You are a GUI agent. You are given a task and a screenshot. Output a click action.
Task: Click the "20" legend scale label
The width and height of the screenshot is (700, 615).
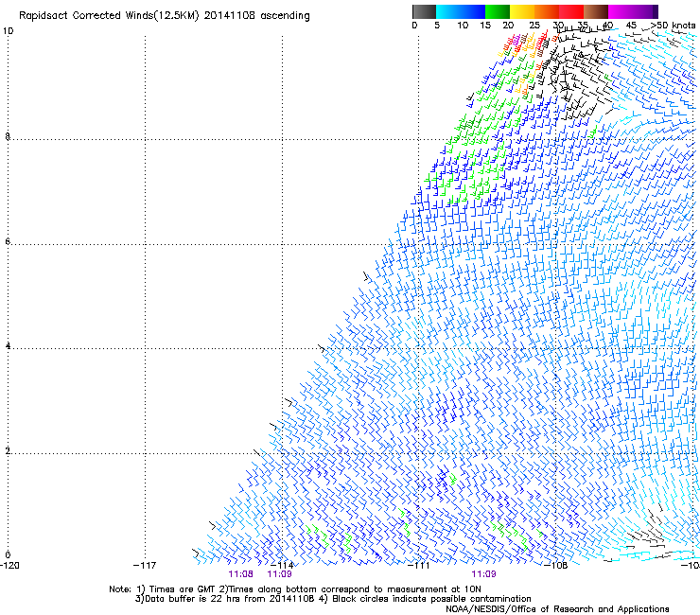(x=508, y=26)
